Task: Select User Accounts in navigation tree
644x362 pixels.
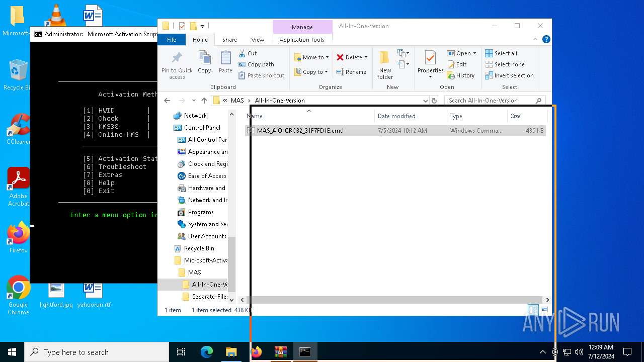Action: point(207,236)
